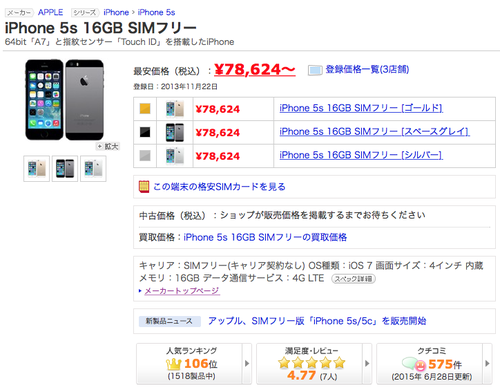Select the black space gray swatch
The image size is (500, 390).
click(145, 132)
